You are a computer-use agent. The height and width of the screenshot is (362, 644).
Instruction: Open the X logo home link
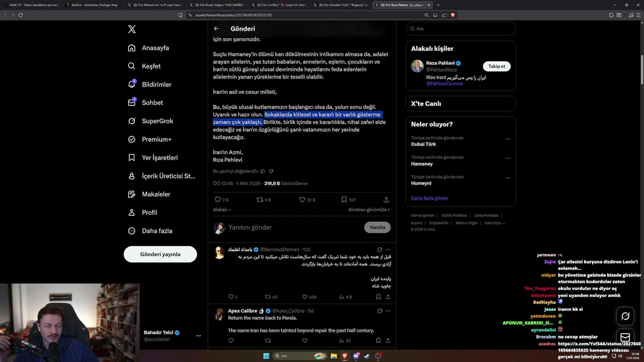pos(132,29)
